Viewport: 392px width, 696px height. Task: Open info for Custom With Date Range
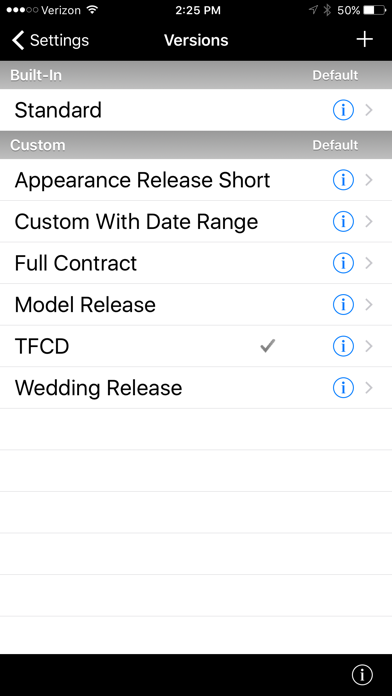click(x=343, y=221)
